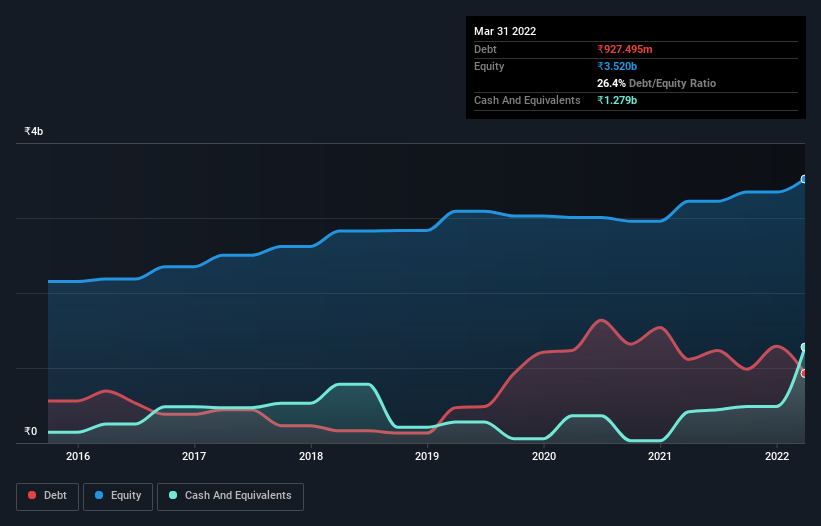Click the 2022 x-axis label
Screen dimensions: 821x526
click(777, 456)
